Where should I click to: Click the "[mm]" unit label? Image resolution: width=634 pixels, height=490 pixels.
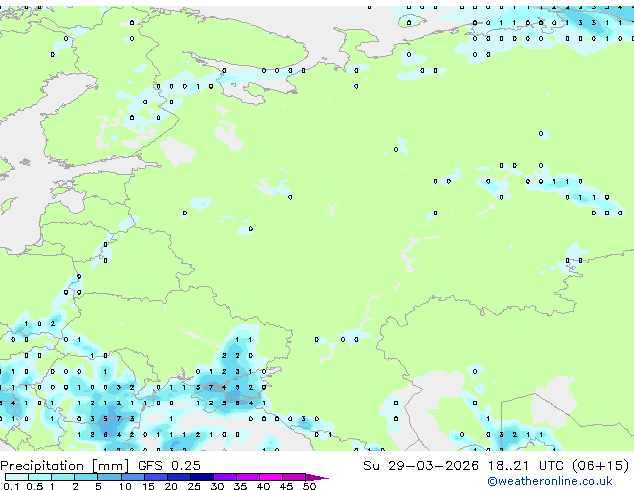coord(111,466)
